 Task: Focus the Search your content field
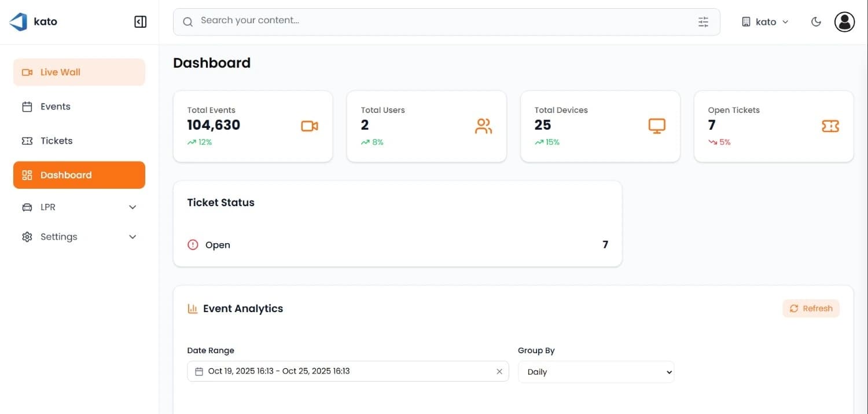coord(440,21)
